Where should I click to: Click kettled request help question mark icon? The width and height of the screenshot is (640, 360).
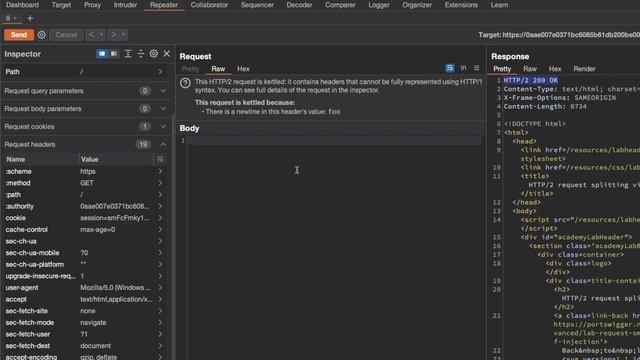185,83
